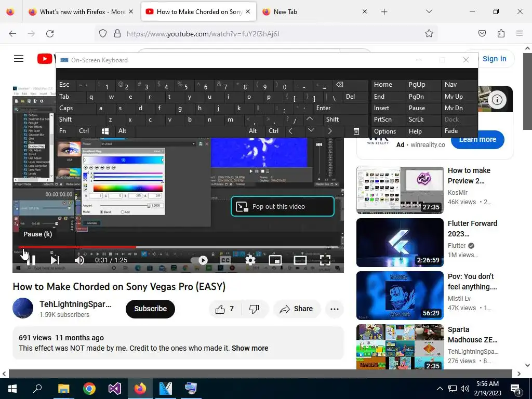This screenshot has height=399, width=532.
Task: Open How to make Preview 2 thumbnail
Action: tap(400, 190)
